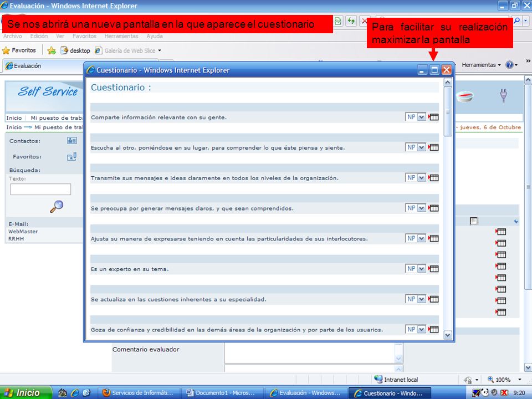
Task: Click the Contactos card icon in sidebar
Action: tap(72, 140)
